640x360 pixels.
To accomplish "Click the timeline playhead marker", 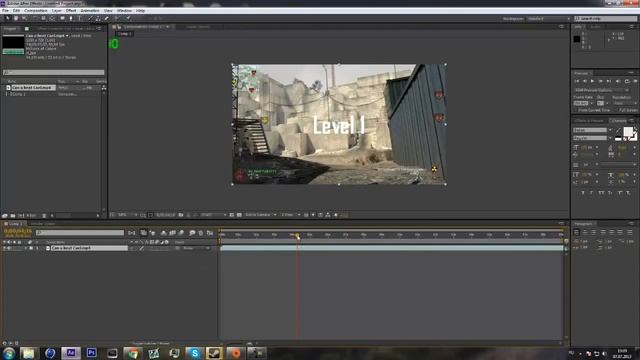I will pos(298,236).
